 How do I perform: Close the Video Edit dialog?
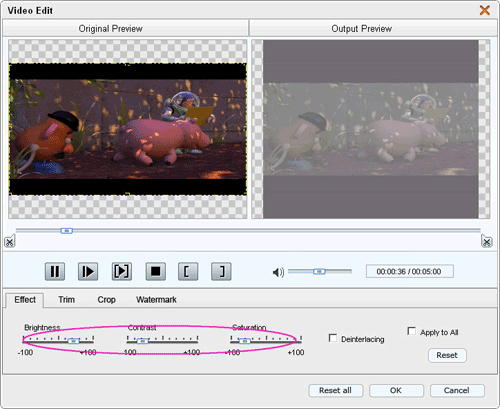tap(485, 10)
